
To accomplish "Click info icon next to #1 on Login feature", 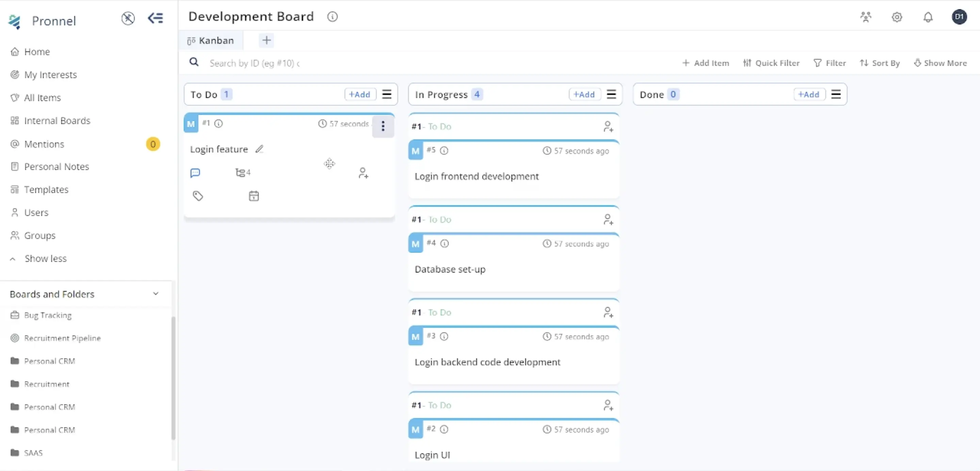I will tap(218, 124).
